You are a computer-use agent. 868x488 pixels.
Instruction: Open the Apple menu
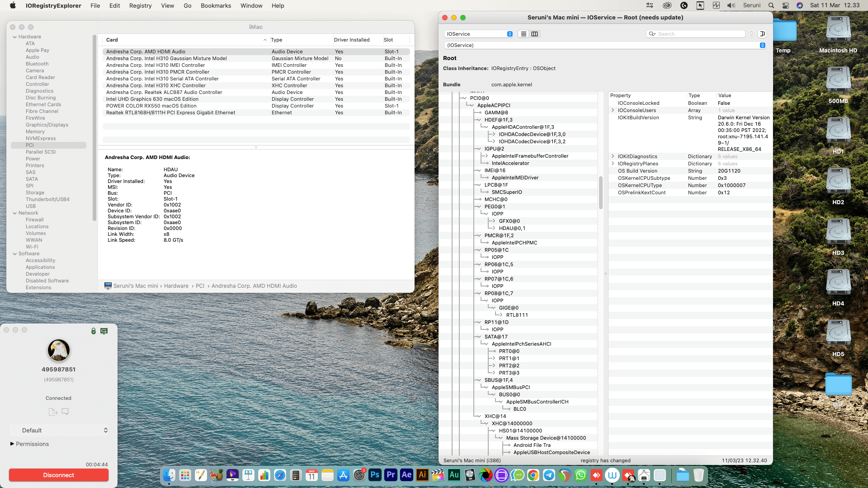point(13,5)
